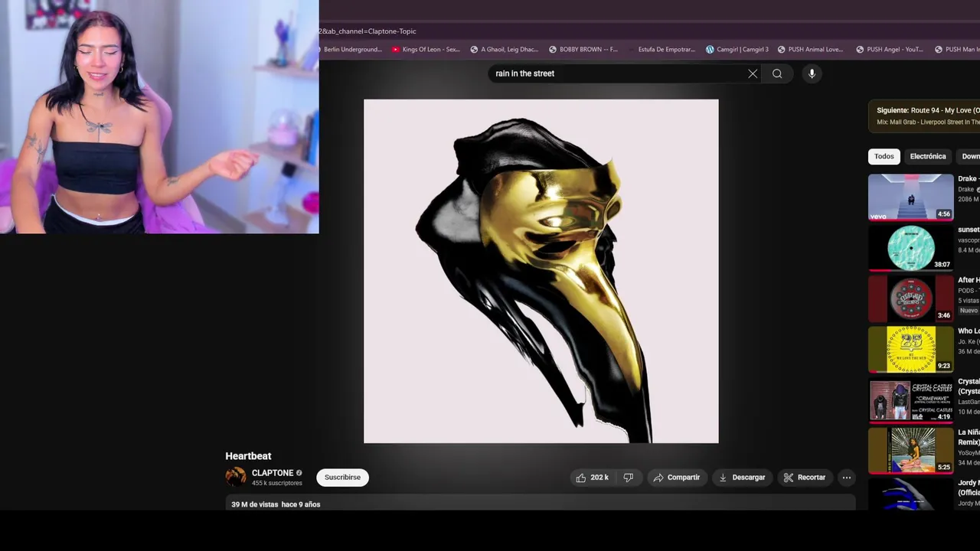This screenshot has width=980, height=551.
Task: Open the 'PUSH Animal Love...' bookmark
Action: 810,49
